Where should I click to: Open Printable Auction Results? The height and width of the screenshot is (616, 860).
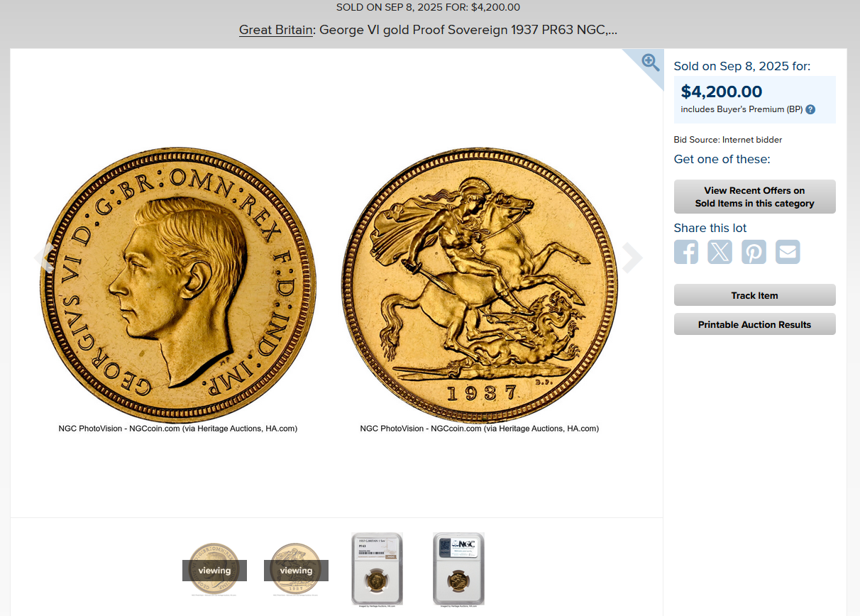754,324
